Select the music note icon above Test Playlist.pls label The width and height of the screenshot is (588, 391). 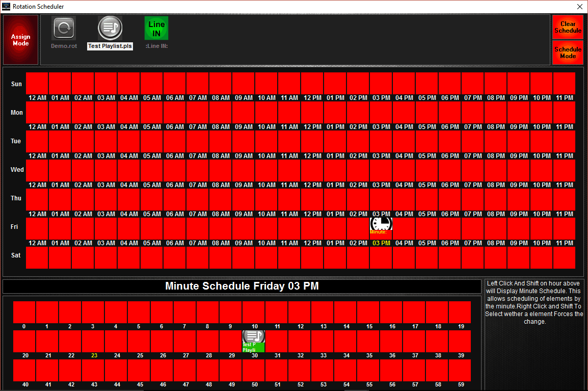pos(110,28)
